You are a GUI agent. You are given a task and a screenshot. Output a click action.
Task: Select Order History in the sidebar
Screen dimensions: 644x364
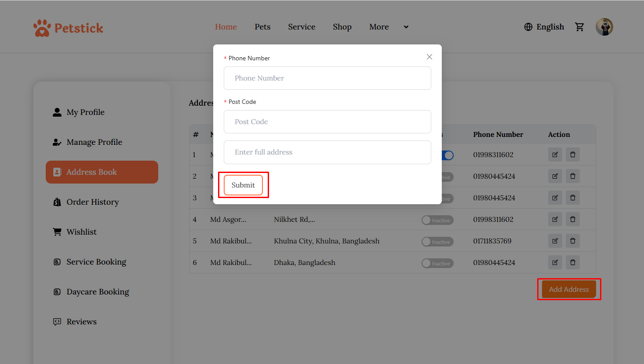(x=92, y=202)
